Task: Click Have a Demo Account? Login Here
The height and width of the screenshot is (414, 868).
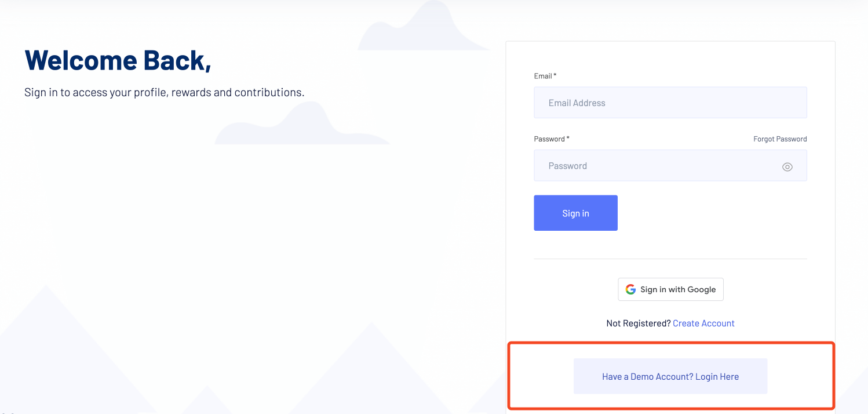Action: tap(670, 376)
